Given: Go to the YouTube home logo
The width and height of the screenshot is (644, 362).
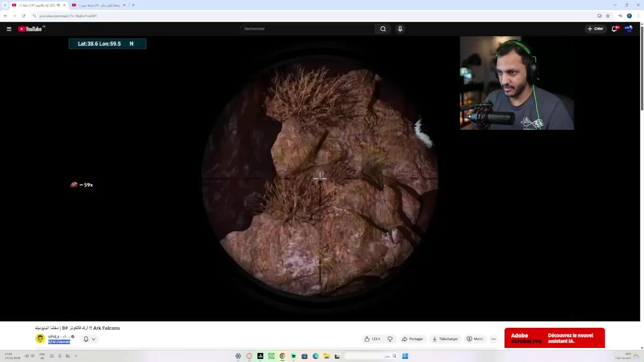Looking at the screenshot, I should tap(31, 29).
